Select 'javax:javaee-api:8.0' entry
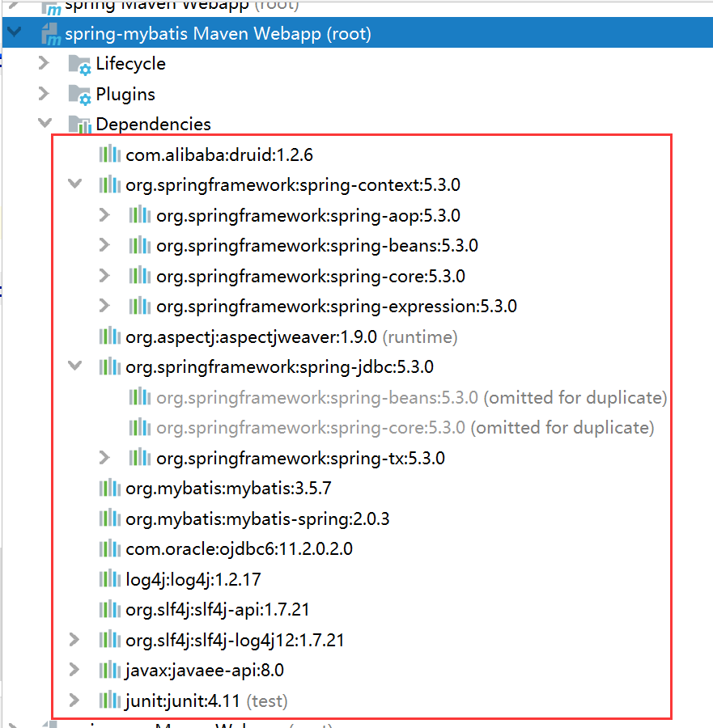Screen dimensions: 713x728 tap(205, 671)
